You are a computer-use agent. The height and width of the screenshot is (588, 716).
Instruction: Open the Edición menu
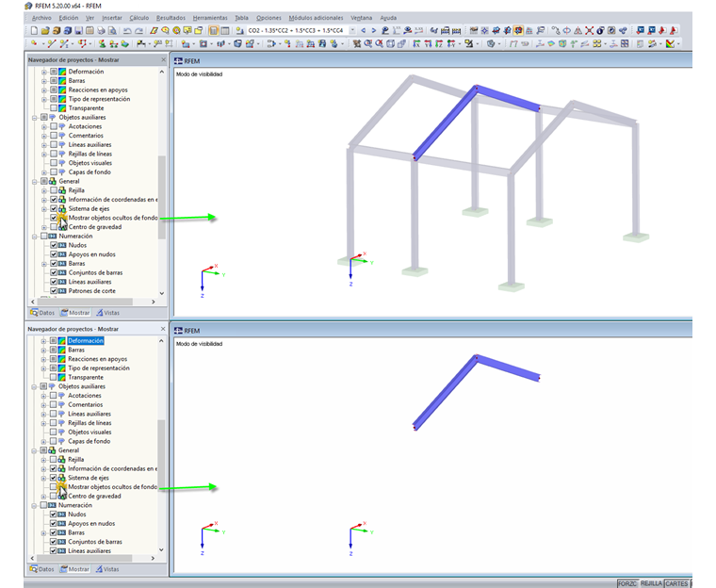[x=69, y=18]
